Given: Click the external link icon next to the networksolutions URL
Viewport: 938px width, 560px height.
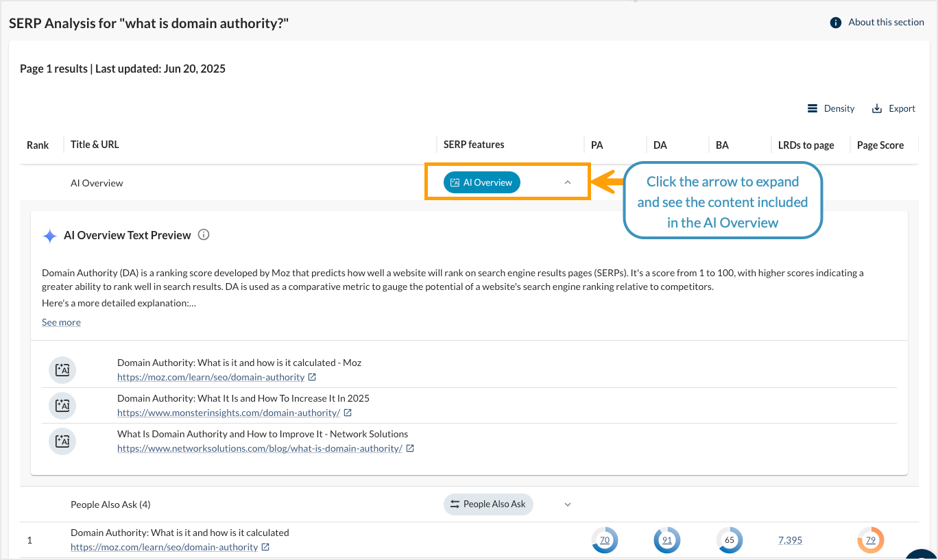Looking at the screenshot, I should tap(410, 448).
